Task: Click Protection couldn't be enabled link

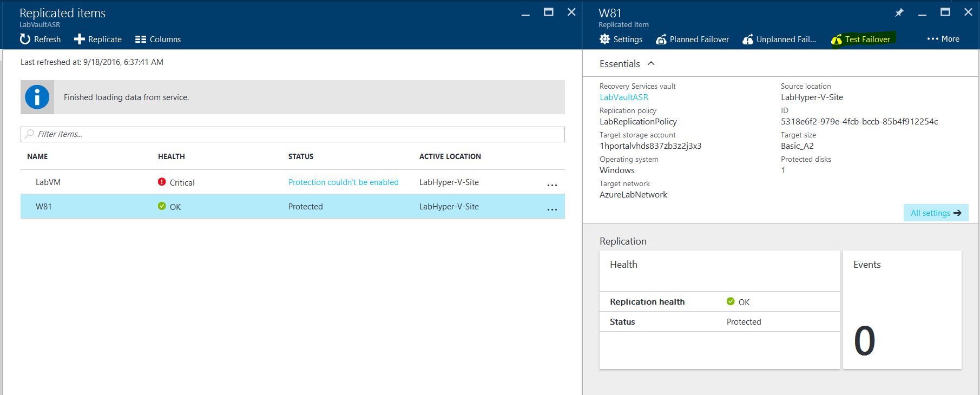Action: click(343, 182)
